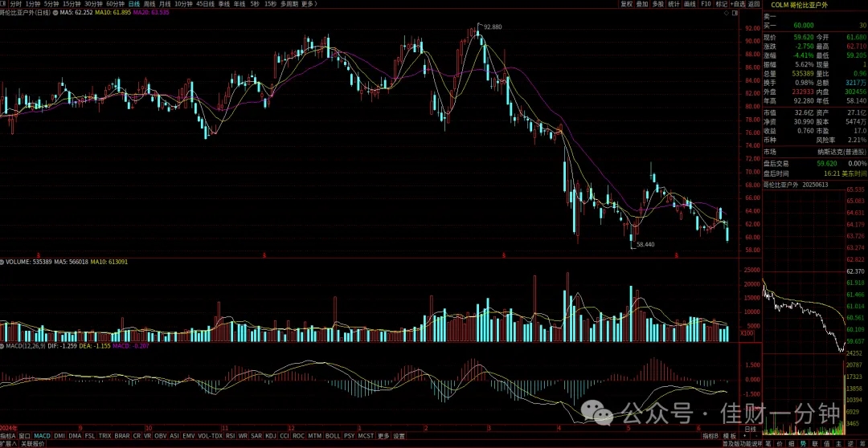
Task: Add stock with +自选 button
Action: point(739,3)
